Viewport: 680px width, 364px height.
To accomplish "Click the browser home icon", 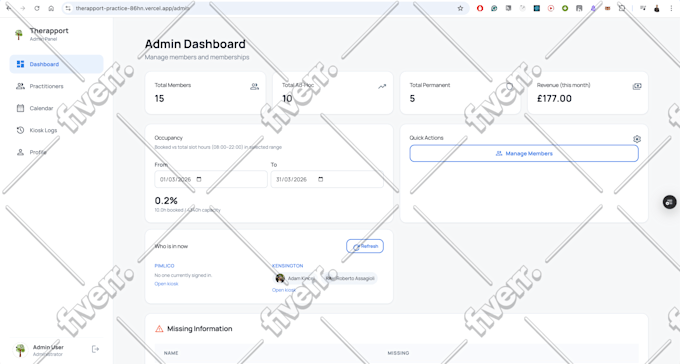I will coord(51,8).
